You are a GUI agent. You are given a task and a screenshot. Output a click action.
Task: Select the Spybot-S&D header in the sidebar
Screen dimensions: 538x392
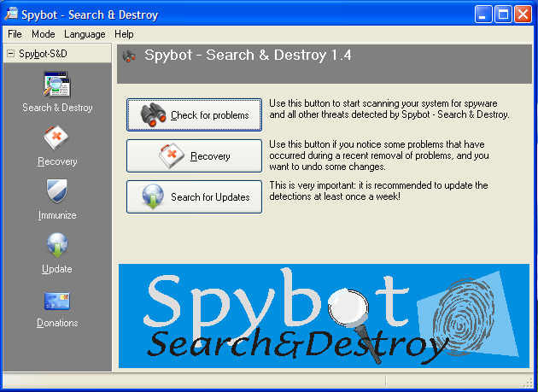click(57, 54)
